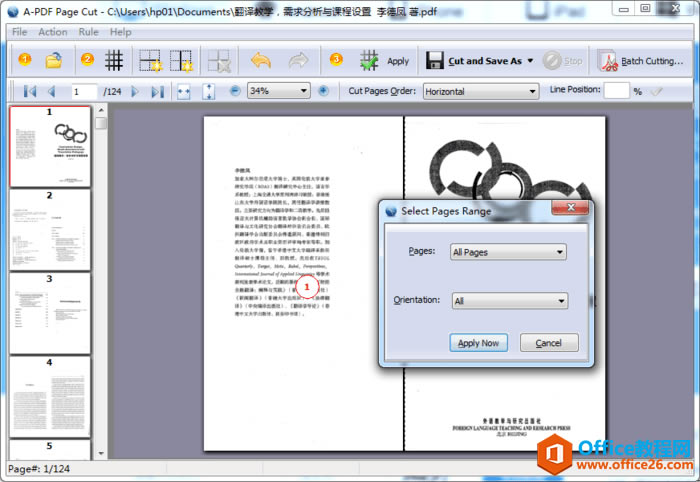Zoom in with plus icon

pos(324,91)
